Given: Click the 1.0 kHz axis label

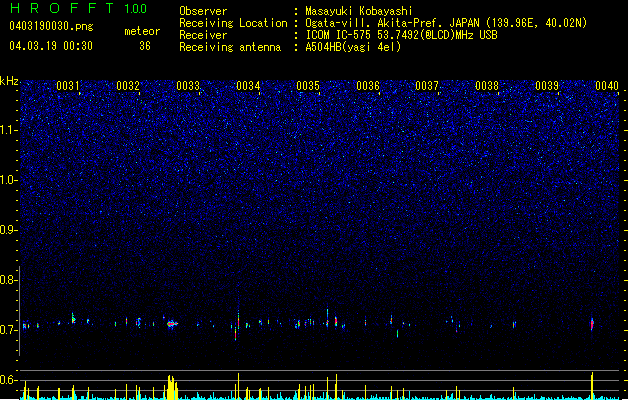Looking at the screenshot, I should point(8,180).
